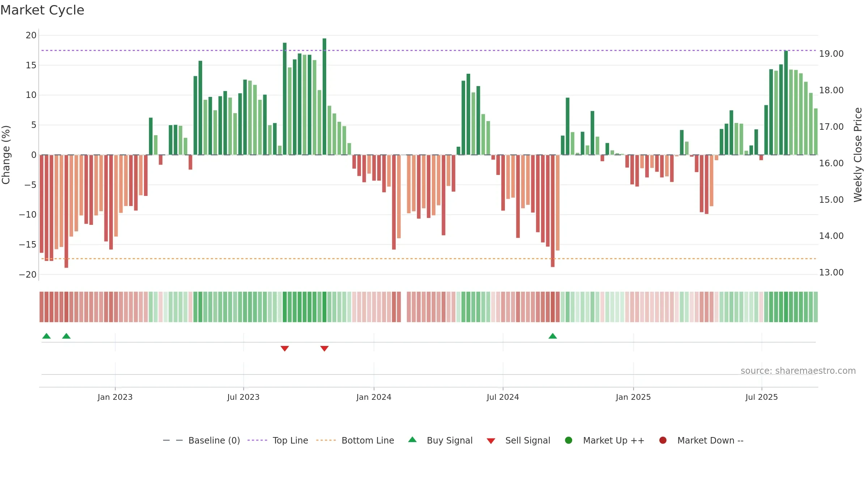868x488 pixels.
Task: Click the Jan 2023 axis label
Action: point(115,397)
